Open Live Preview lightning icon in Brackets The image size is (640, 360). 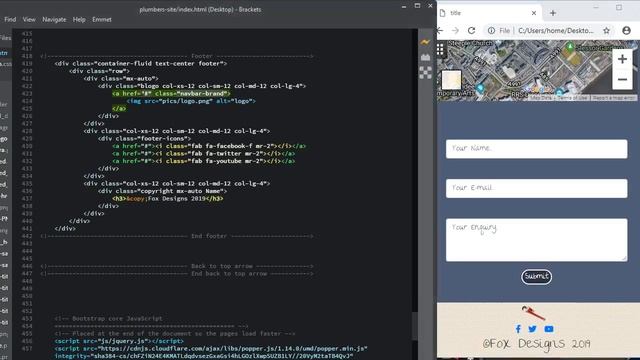(425, 42)
